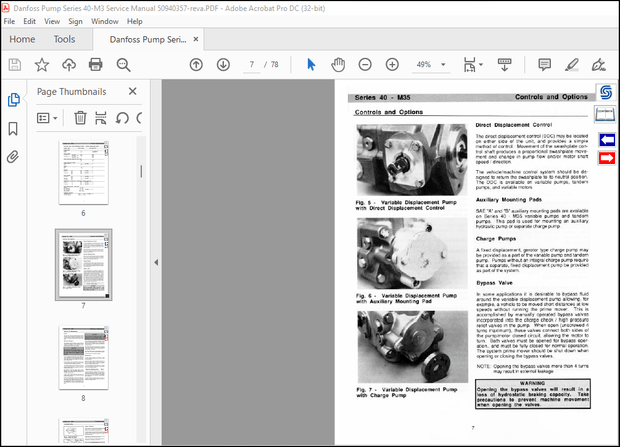This screenshot has width=620, height=447.
Task: Activate the hand pan tool
Action: click(338, 64)
